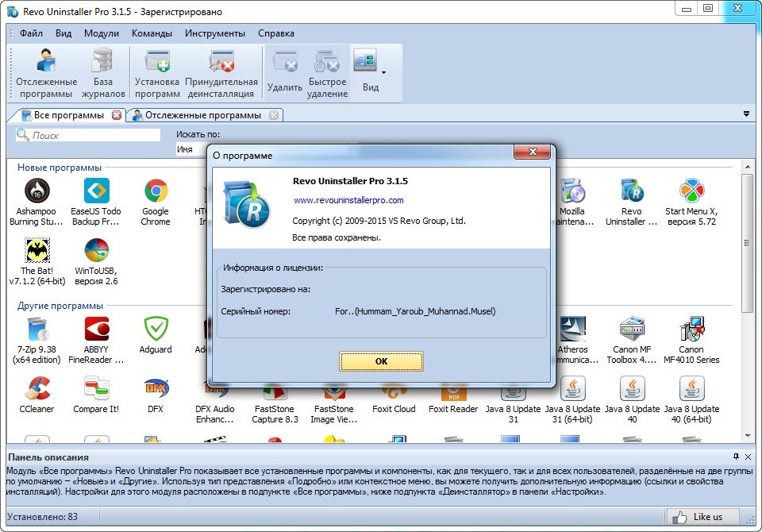The width and height of the screenshot is (762, 532).
Task: Click Быстрое удаление toolbar button
Action: (x=327, y=73)
